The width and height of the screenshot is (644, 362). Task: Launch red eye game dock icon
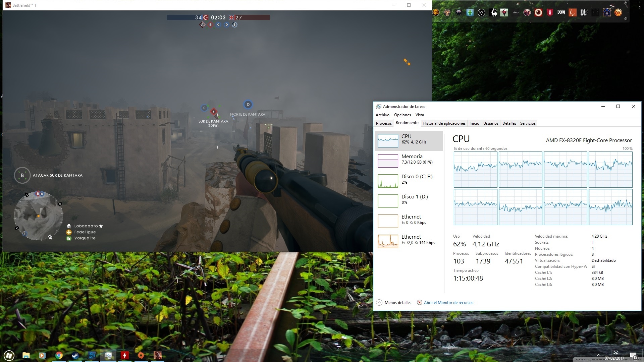coord(538,12)
